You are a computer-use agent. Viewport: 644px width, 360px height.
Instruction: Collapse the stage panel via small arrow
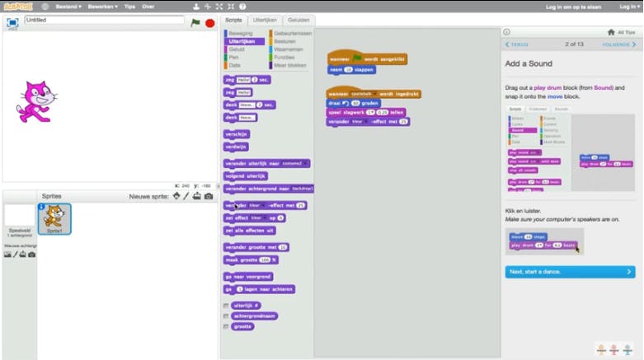(x=218, y=186)
